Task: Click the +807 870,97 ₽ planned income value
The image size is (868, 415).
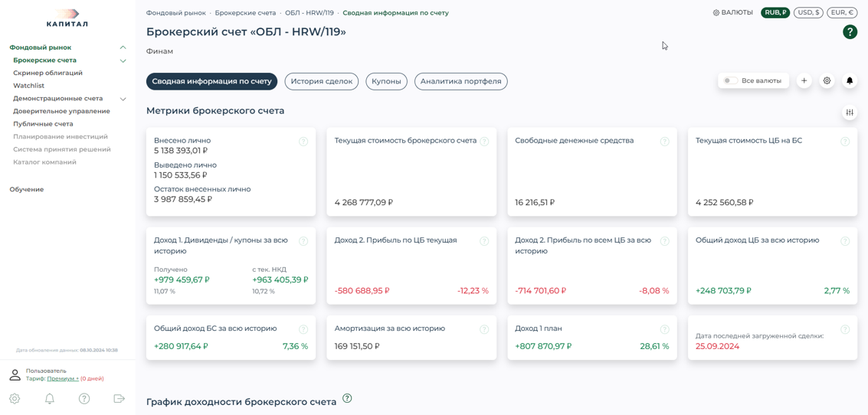Action: 543,346
